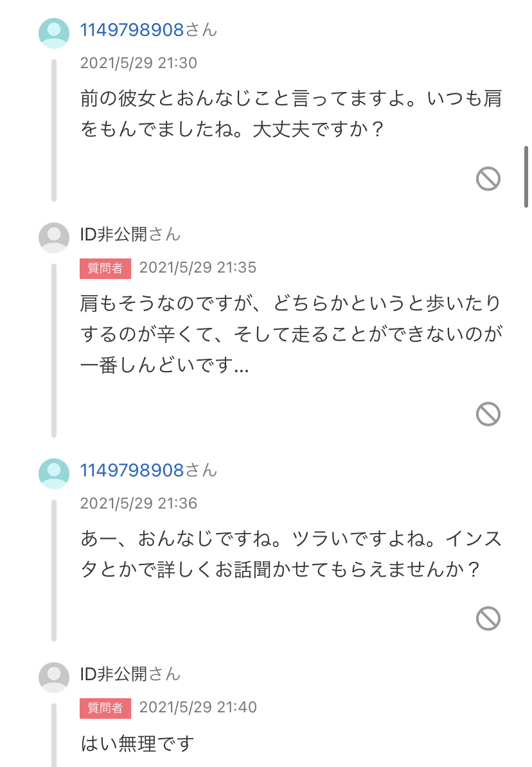Tap the report icon under the 21:36 comment
The image size is (532, 767).
coord(488,618)
